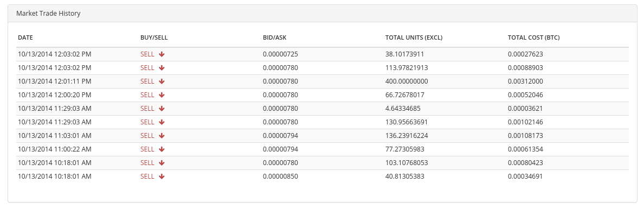Click the sell arrow in the 11:00:22 AM row
Screen dimensions: 644x208
tap(162, 149)
